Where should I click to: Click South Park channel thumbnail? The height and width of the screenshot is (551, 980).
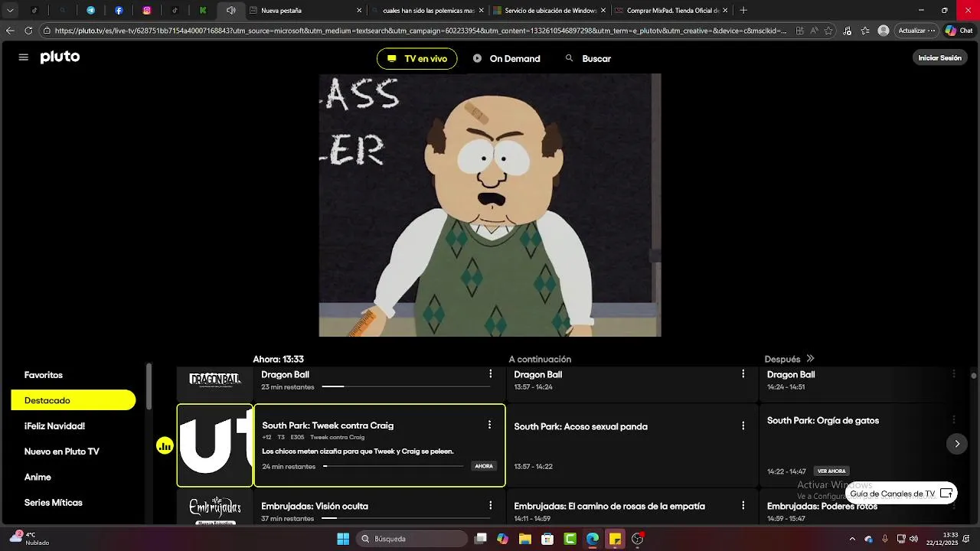[215, 445]
